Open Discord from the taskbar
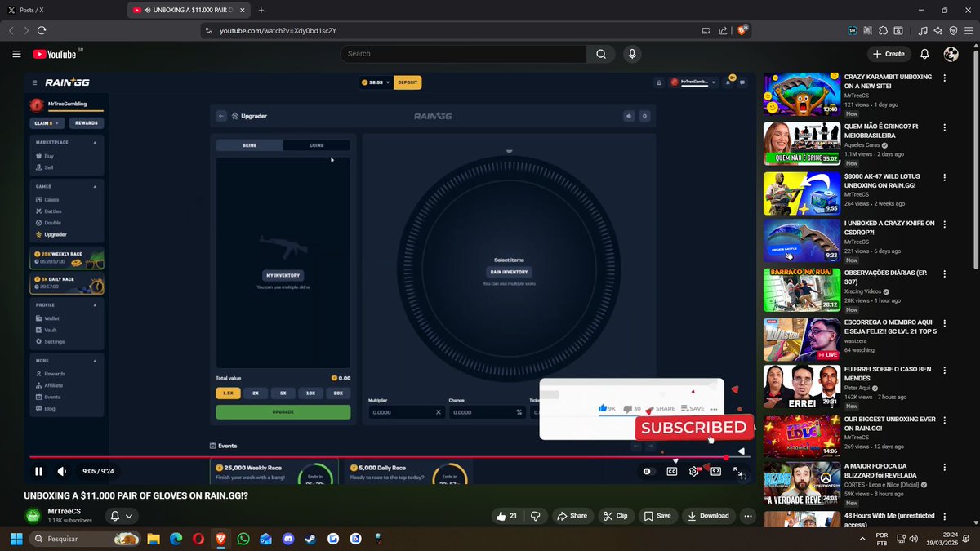980x551 pixels. (x=288, y=539)
